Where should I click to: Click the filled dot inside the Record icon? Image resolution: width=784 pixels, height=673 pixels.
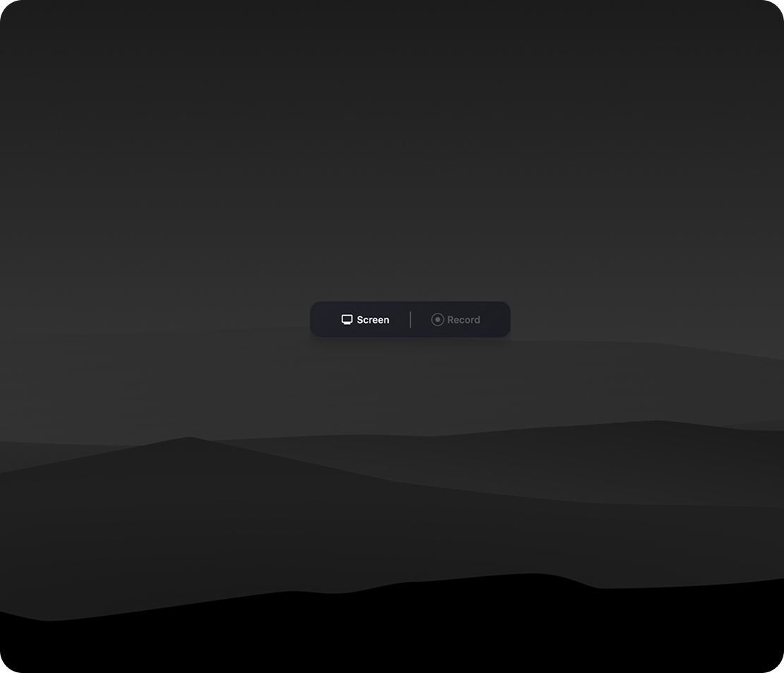(438, 319)
